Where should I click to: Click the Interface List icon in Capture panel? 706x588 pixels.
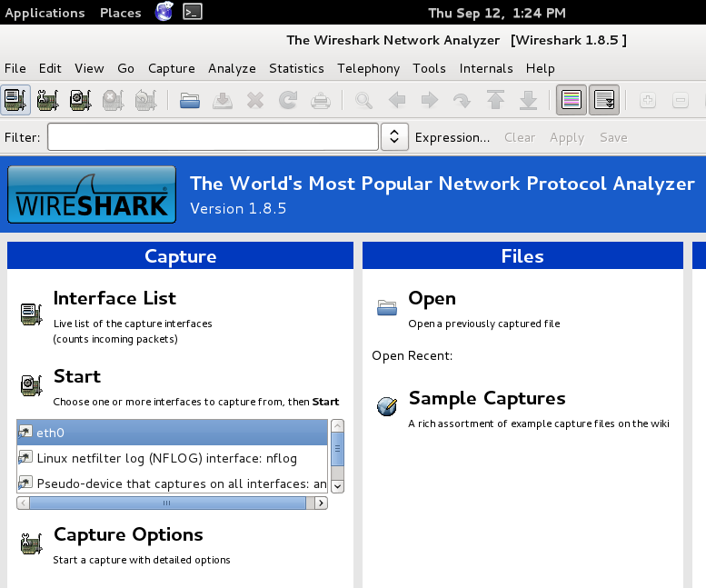(30, 314)
